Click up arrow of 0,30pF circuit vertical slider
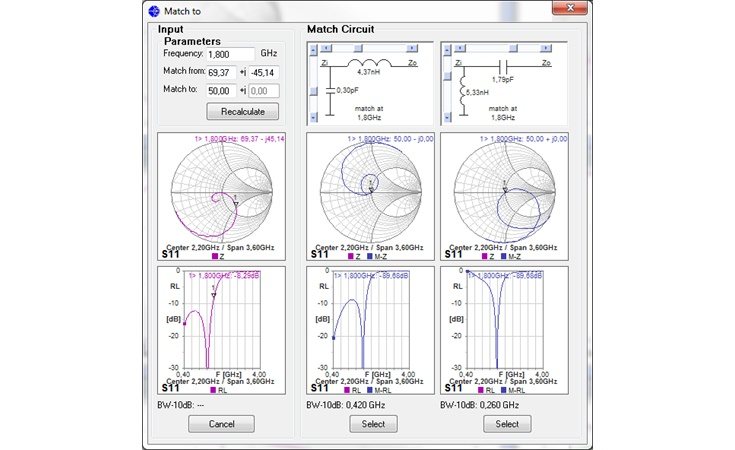The height and width of the screenshot is (450, 735). pos(314,50)
